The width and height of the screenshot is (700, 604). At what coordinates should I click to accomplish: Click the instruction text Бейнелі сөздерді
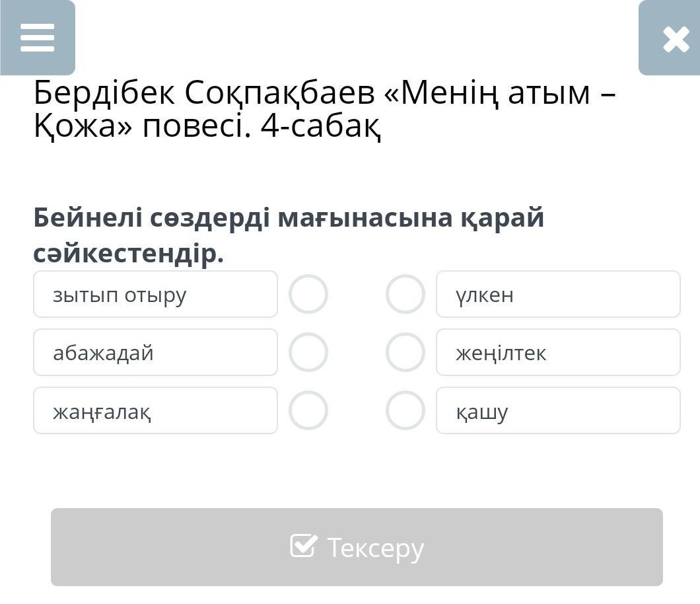tap(152, 217)
